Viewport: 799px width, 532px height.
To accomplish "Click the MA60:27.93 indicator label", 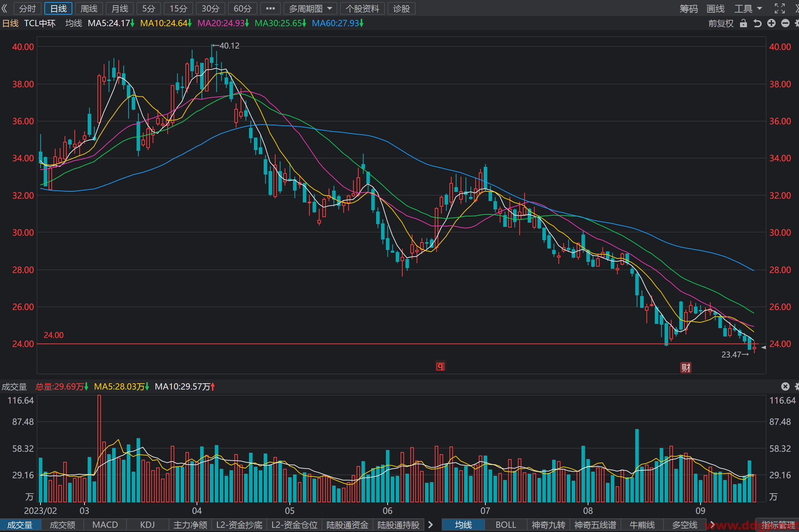I will tap(337, 23).
